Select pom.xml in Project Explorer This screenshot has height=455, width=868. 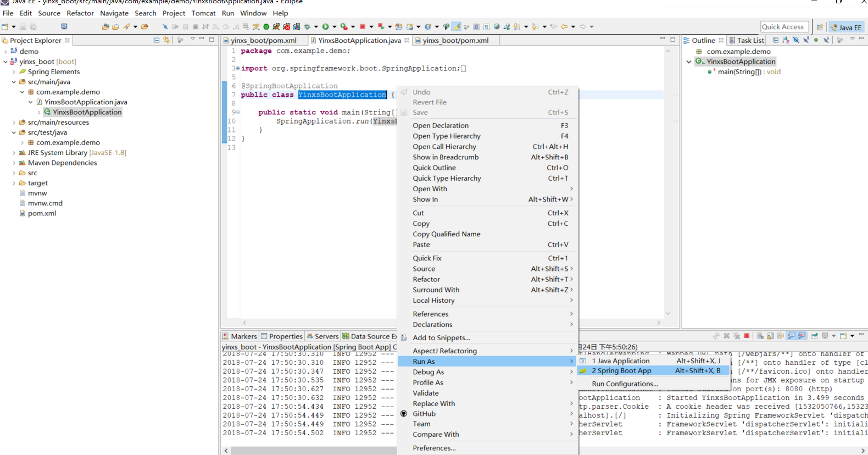point(42,213)
